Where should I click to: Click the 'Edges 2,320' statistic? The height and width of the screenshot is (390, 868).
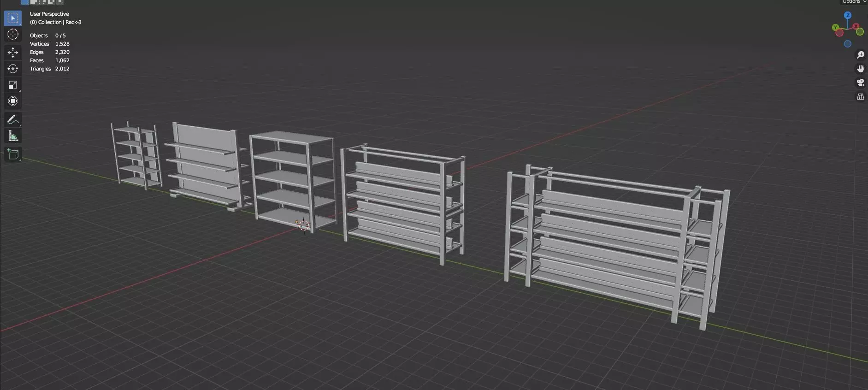coord(50,52)
